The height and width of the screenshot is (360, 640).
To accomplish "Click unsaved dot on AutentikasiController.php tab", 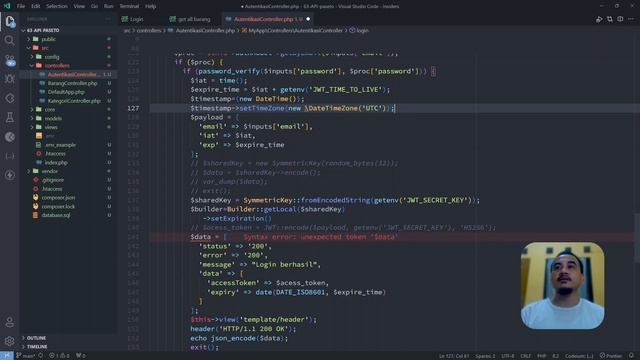I will [x=308, y=19].
